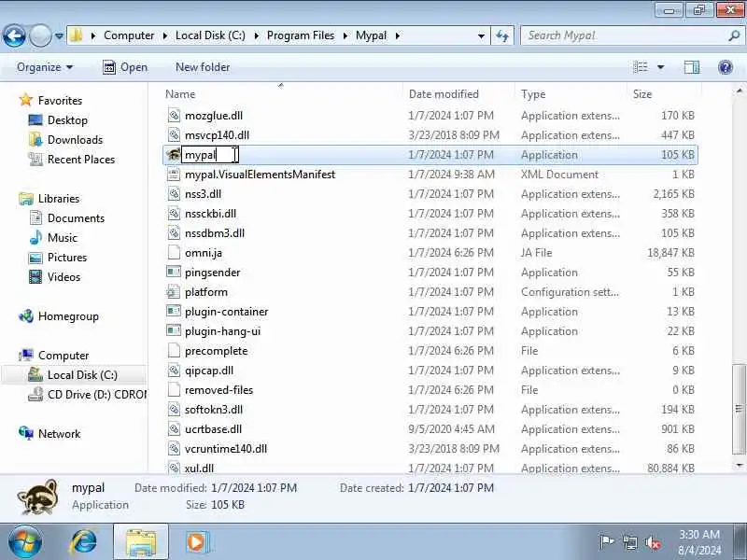Select the nssdbm3.dll file icon
The width and height of the screenshot is (747, 560).
pos(174,232)
